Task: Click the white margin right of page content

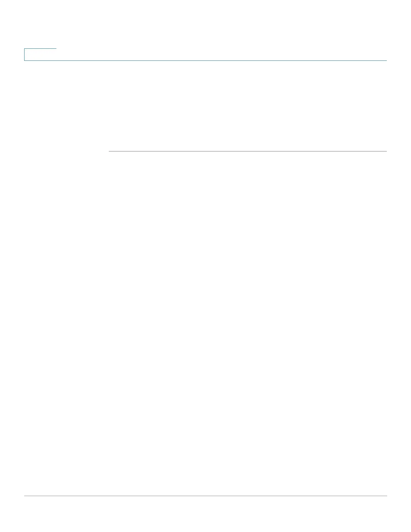Action: coord(399,266)
